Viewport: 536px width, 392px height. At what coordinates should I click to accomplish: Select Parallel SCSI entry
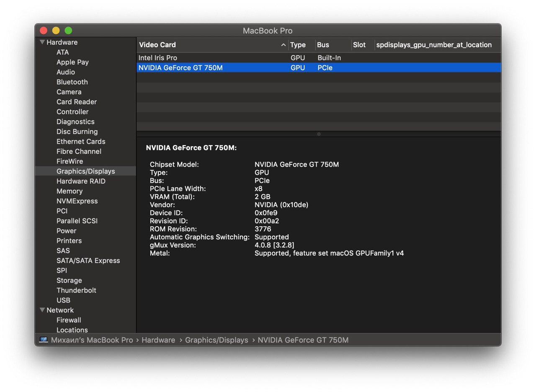[77, 221]
